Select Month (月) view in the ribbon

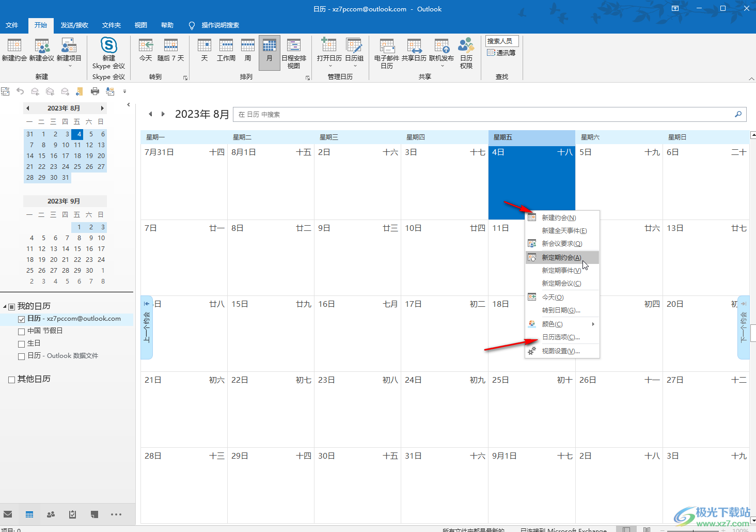[x=270, y=53]
